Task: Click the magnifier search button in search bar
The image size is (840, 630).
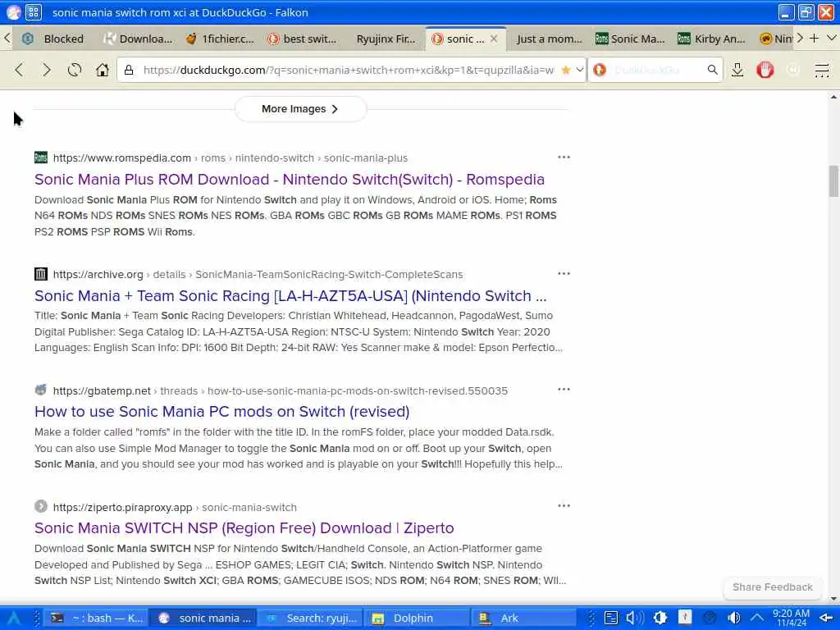Action: coord(712,70)
